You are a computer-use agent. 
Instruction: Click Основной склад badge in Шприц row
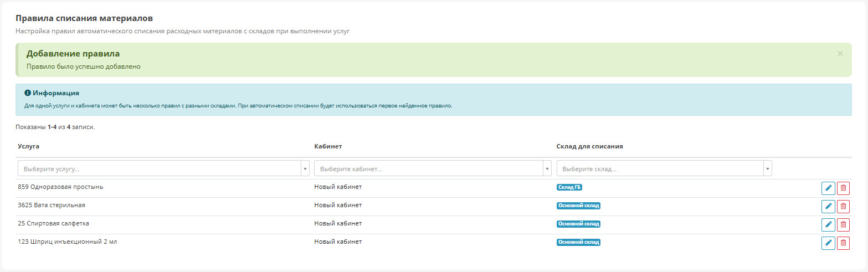pyautogui.click(x=578, y=242)
